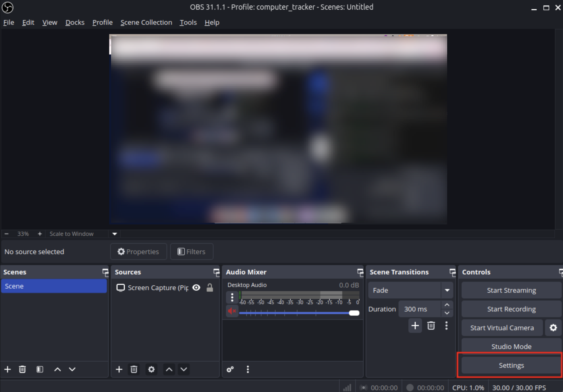The width and height of the screenshot is (563, 392).
Task: Click Start Recording button
Action: click(511, 309)
